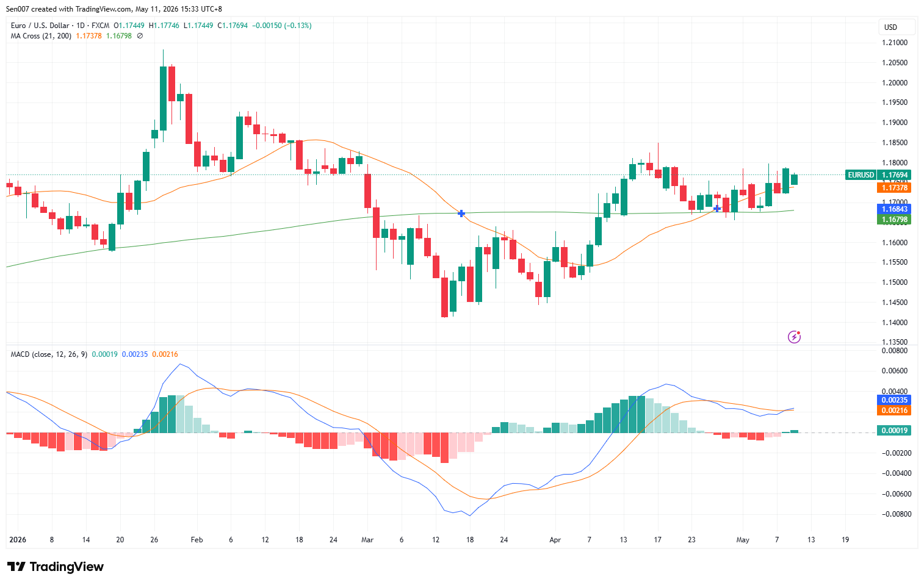Click the 0.00800 MACD axis label
This screenshot has height=585, width=924.
(x=895, y=351)
